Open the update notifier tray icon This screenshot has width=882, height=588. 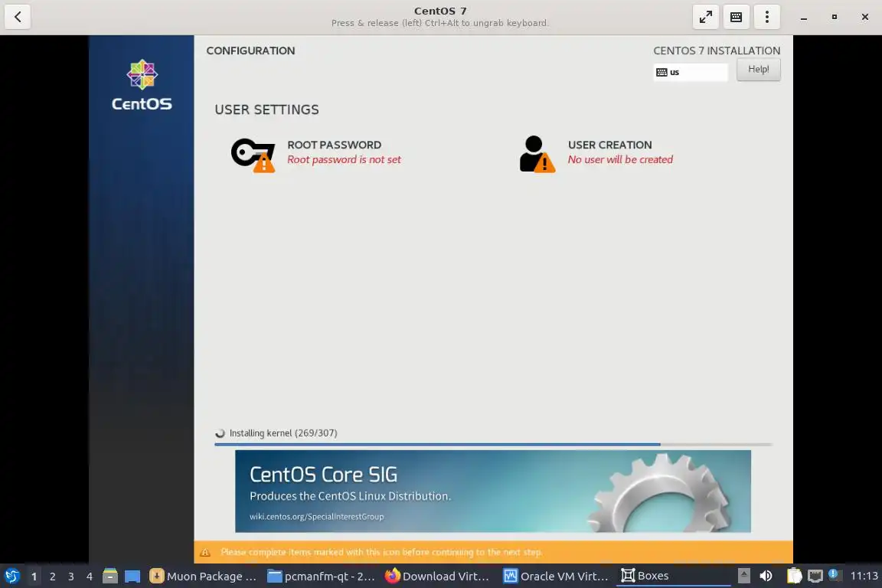click(x=835, y=575)
